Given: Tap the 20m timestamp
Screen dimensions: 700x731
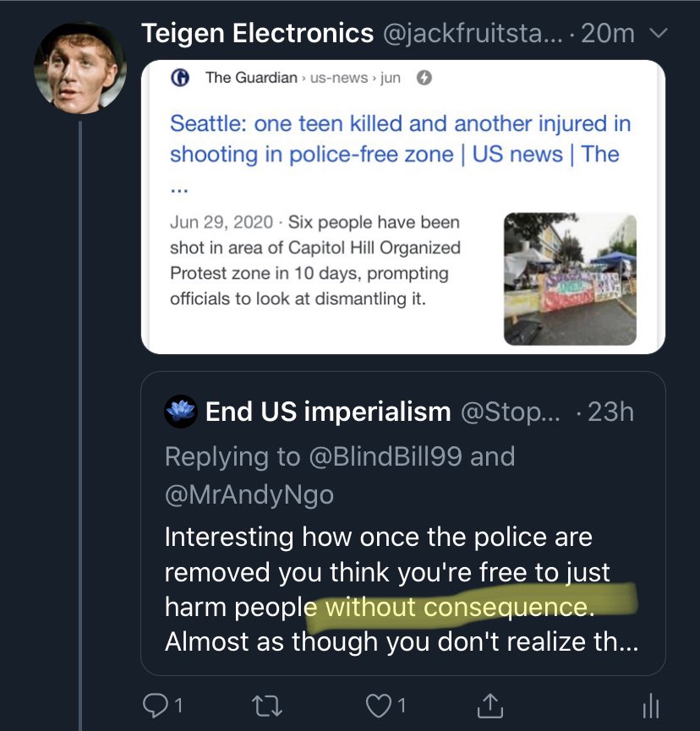Looking at the screenshot, I should [608, 34].
